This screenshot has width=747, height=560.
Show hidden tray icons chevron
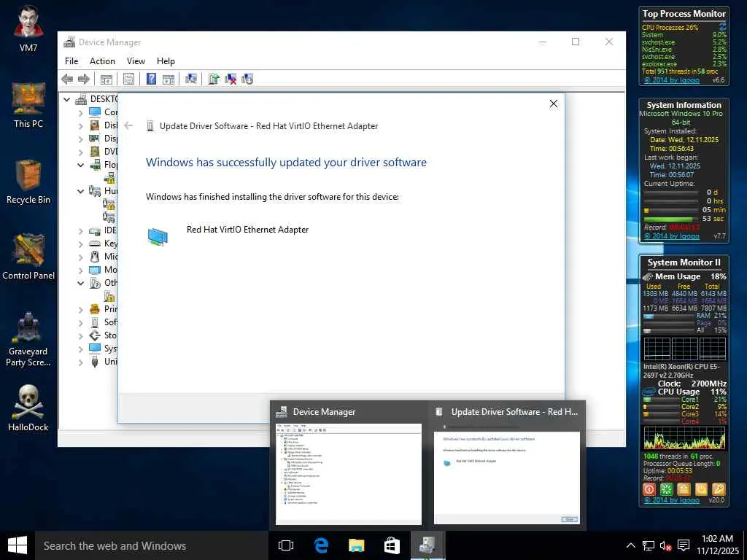tap(630, 545)
